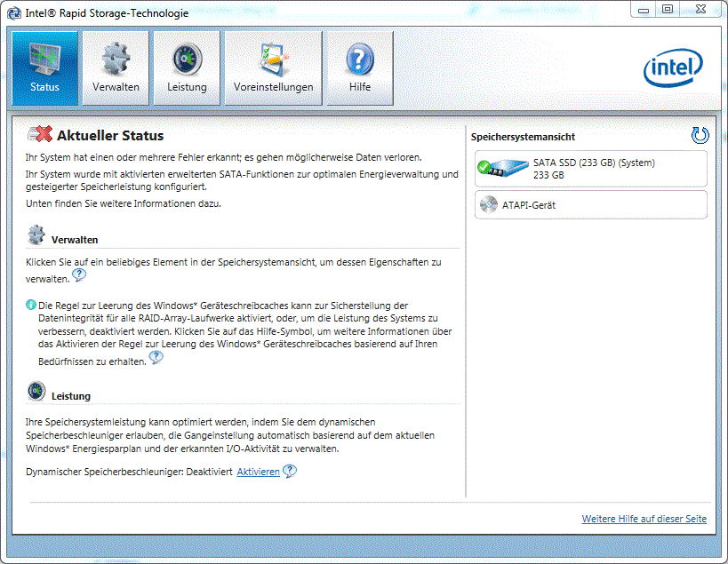Click 'Dynamischer Speicherbeschleuniger: Deaktiviert' text

[129, 472]
